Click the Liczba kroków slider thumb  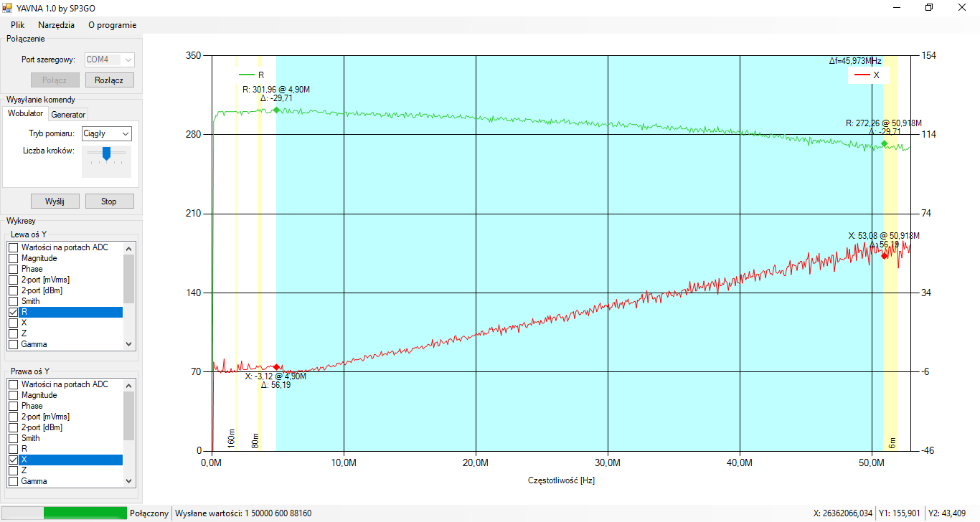click(106, 153)
